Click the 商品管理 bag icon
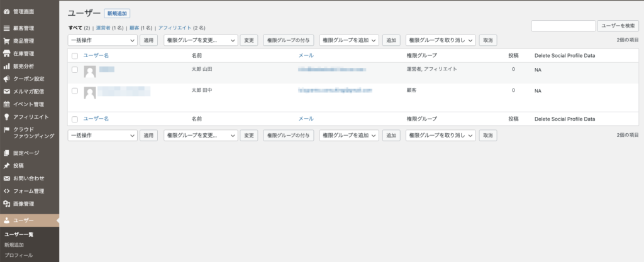 tap(6, 41)
